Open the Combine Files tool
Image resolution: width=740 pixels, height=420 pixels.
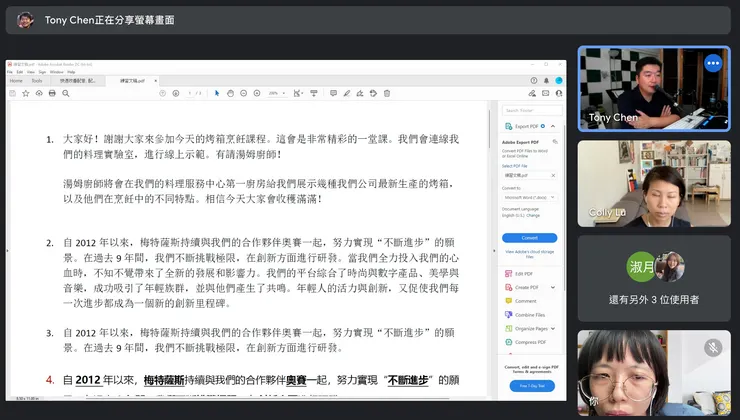tap(525, 315)
